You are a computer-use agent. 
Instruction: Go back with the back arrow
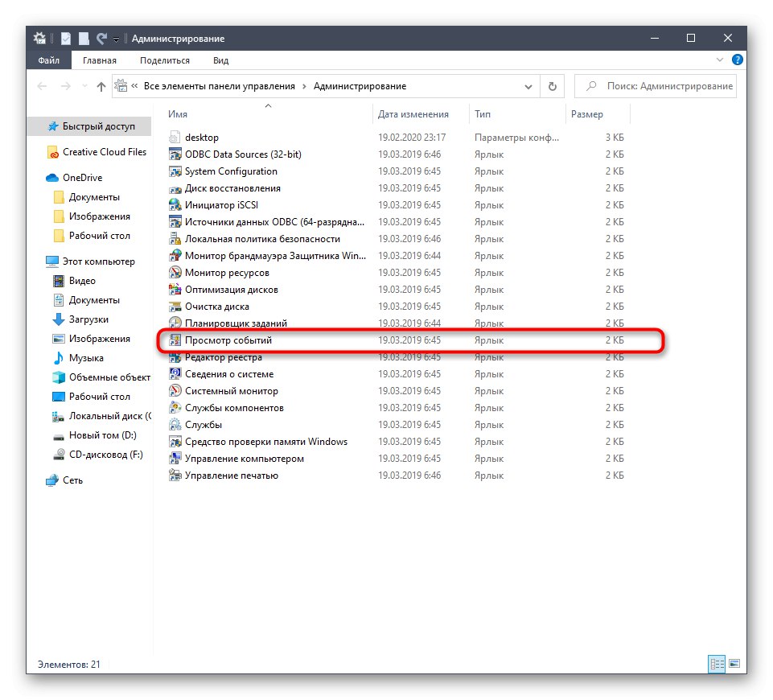[43, 86]
